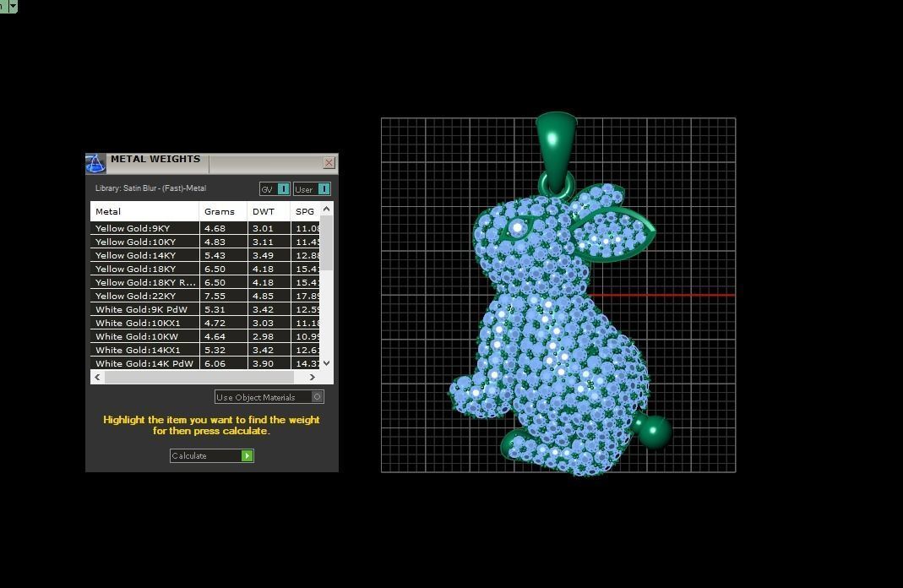Image resolution: width=903 pixels, height=588 pixels.
Task: Click the Metal Weights panel logo icon
Action: (x=95, y=163)
